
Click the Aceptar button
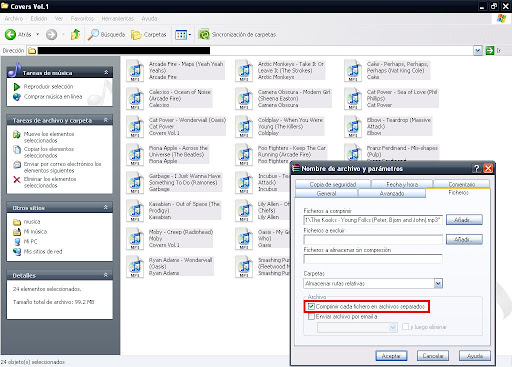coord(391,356)
